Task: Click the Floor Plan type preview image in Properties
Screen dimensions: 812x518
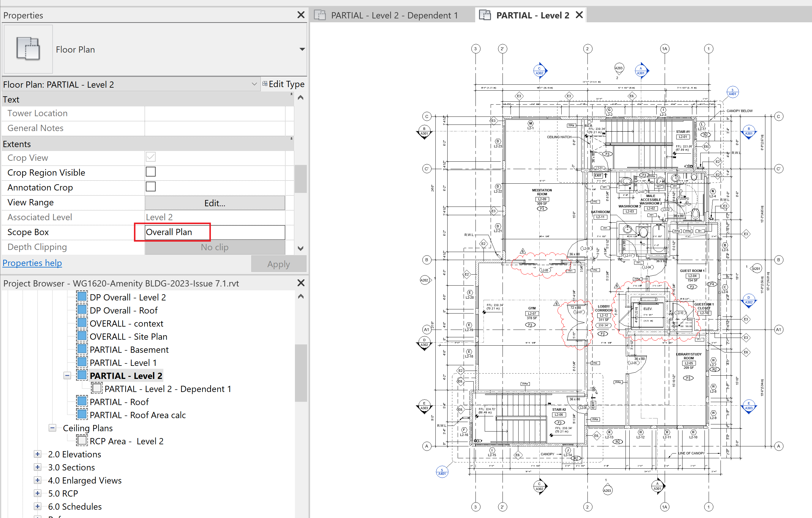Action: (28, 49)
